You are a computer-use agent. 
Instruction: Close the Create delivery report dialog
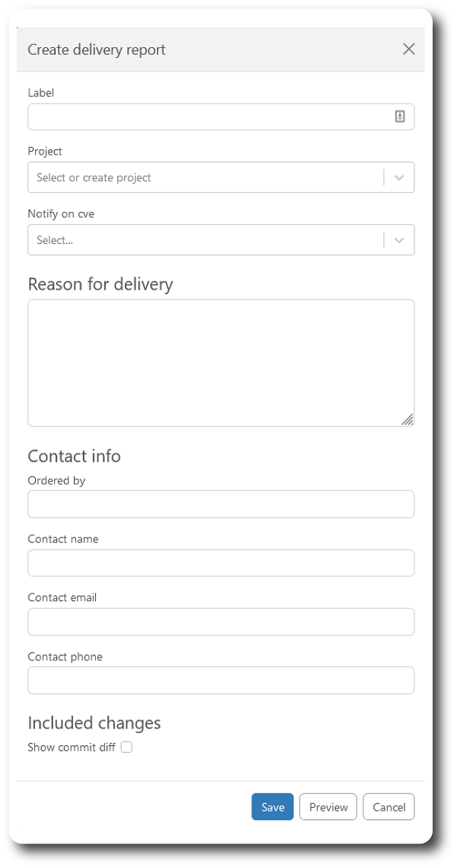coord(408,50)
